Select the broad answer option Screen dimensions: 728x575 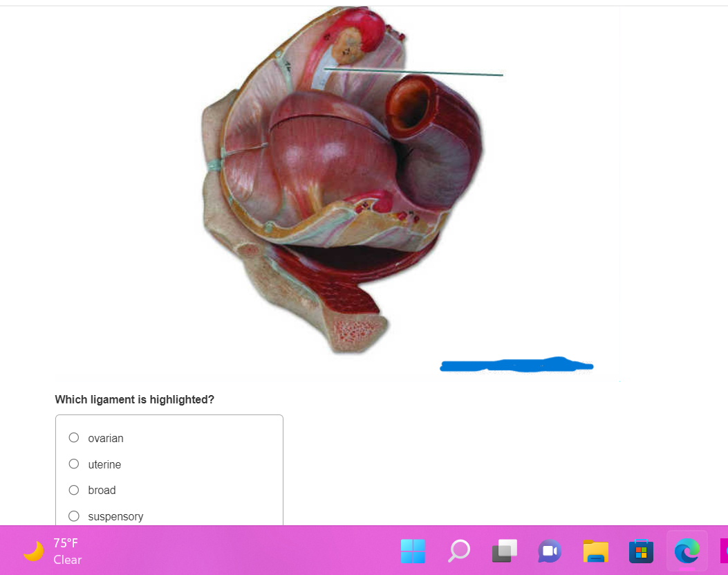coord(73,489)
